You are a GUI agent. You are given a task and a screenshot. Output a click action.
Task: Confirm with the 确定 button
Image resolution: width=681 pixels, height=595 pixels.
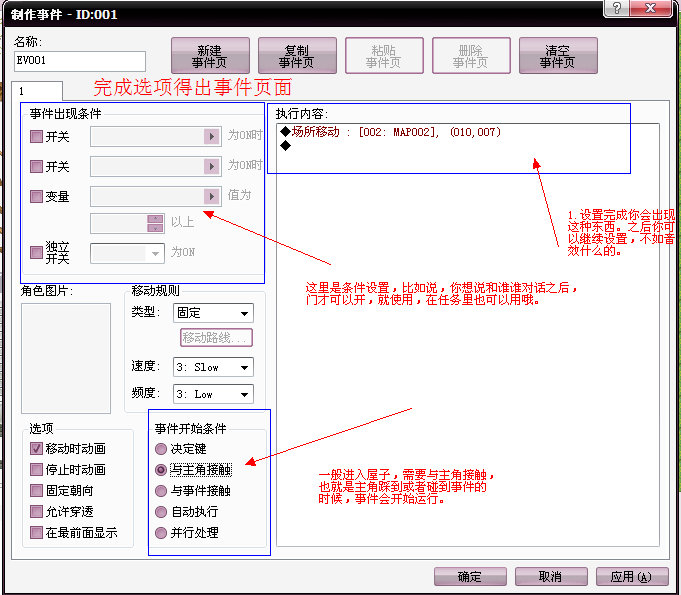(470, 576)
